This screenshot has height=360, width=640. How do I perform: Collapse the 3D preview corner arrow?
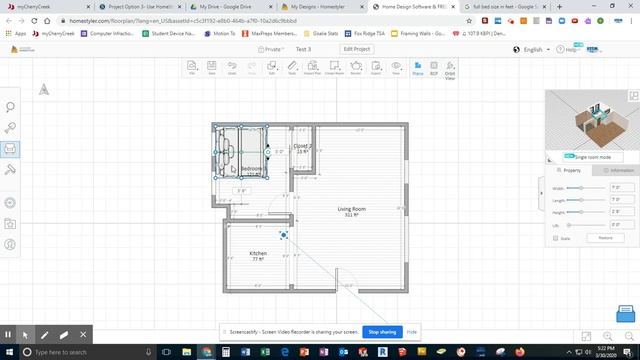[549, 159]
